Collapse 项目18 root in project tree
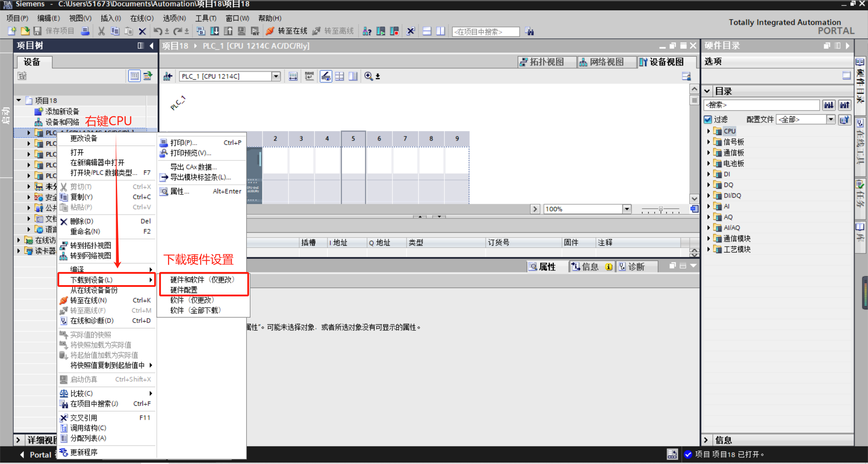 click(19, 100)
